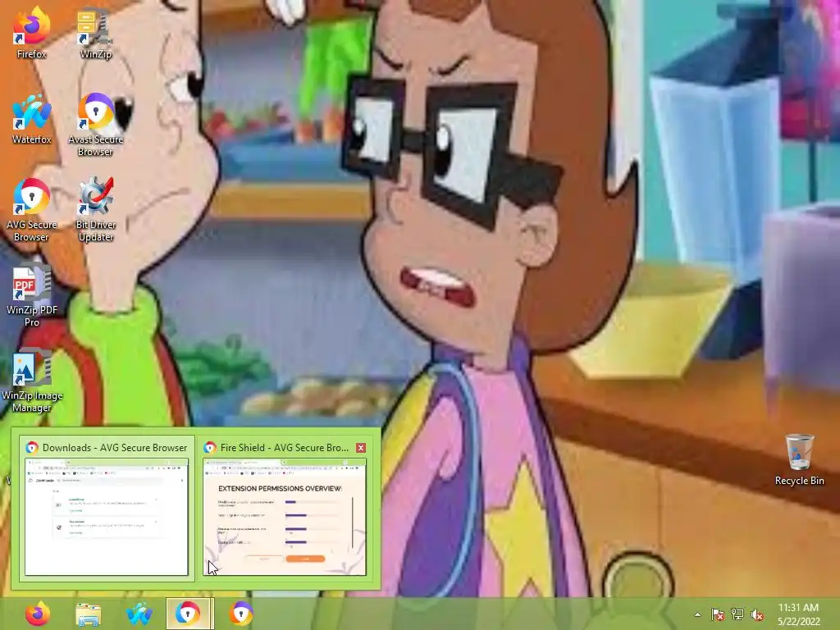
Task: Open AVG Secure Browser desktop shortcut
Action: (x=32, y=210)
